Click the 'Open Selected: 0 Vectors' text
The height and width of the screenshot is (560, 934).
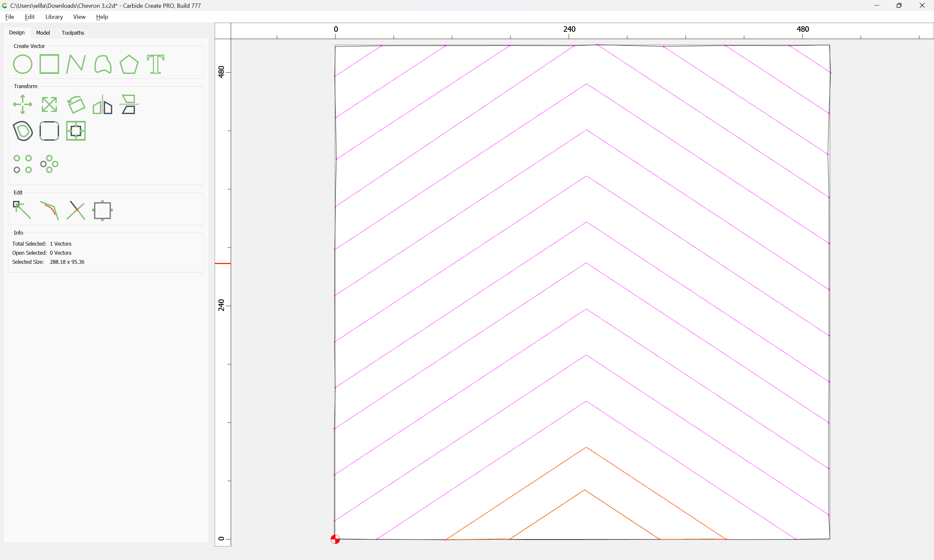(x=42, y=253)
